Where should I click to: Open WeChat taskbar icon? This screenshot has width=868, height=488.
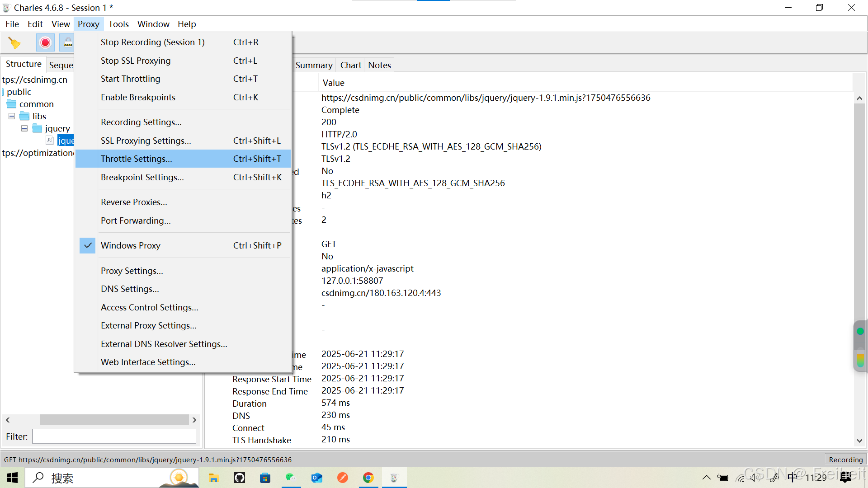[x=291, y=478]
